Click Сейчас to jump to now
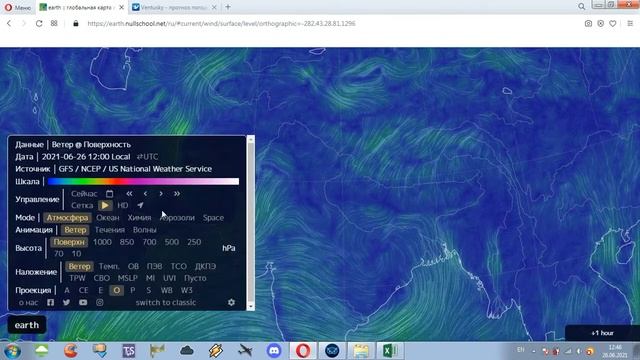This screenshot has width=640, height=360. [84, 193]
